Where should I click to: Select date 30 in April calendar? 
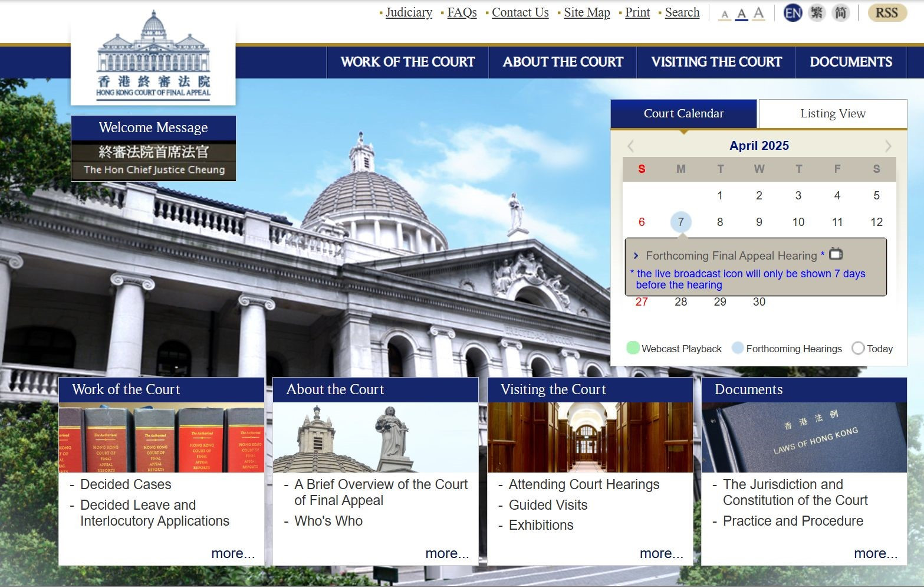click(759, 302)
